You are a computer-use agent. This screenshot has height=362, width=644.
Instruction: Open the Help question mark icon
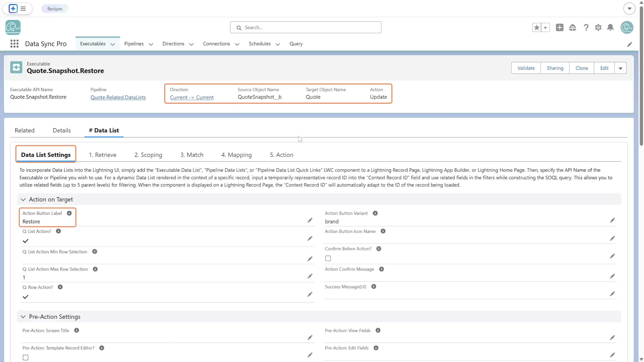point(586,27)
